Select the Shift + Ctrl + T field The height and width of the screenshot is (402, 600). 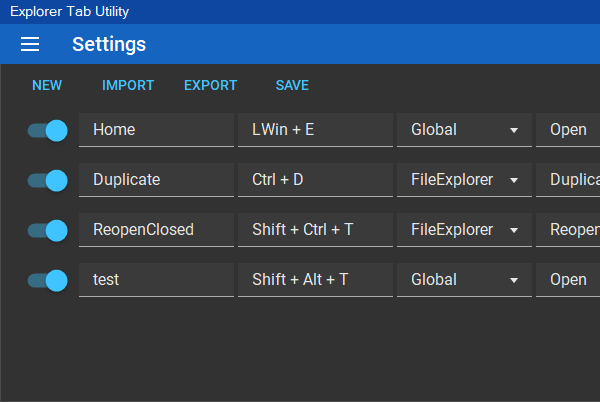(x=315, y=230)
